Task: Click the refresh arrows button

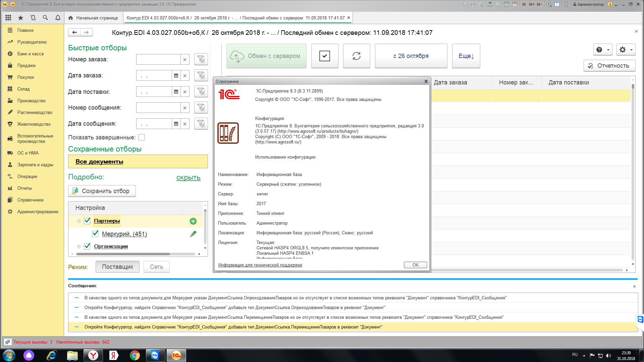Action: coord(357,56)
